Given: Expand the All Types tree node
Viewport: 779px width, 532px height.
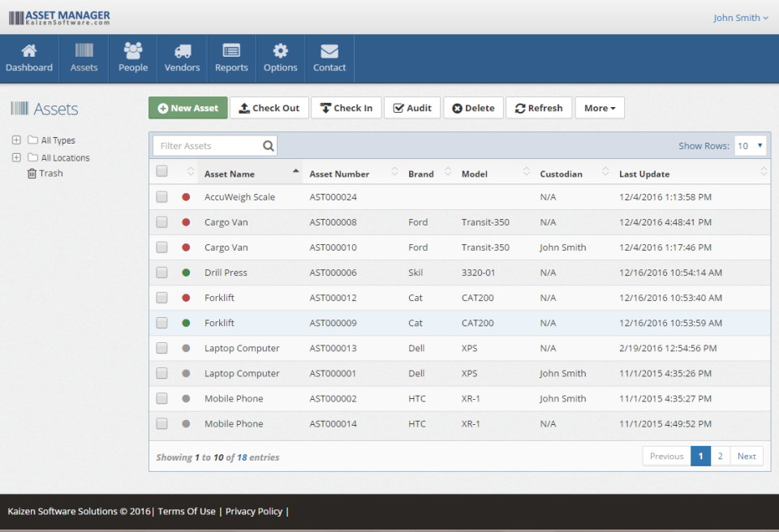Looking at the screenshot, I should coord(15,139).
